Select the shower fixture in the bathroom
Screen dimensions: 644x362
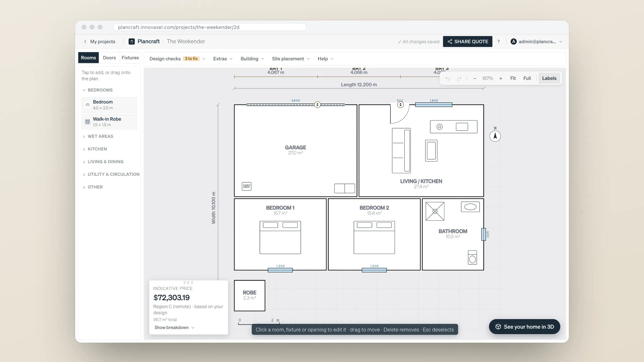pos(435,211)
